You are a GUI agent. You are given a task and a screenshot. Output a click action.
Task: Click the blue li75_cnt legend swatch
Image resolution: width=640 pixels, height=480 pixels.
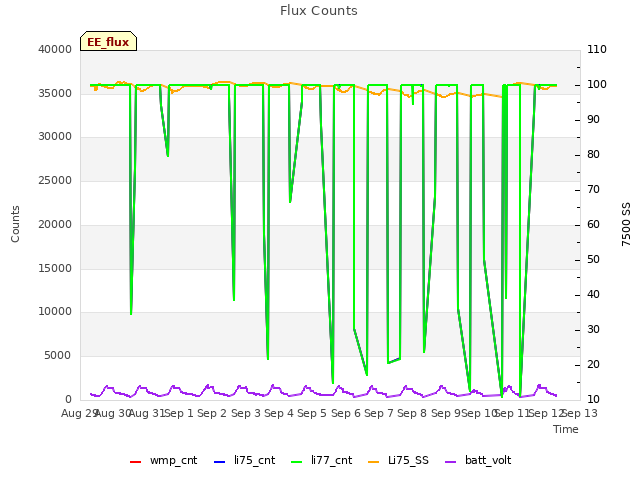click(220, 462)
